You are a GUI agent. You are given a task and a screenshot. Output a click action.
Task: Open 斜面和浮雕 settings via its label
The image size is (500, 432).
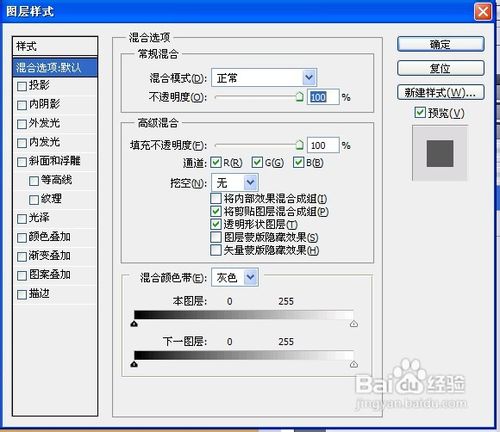click(x=54, y=161)
